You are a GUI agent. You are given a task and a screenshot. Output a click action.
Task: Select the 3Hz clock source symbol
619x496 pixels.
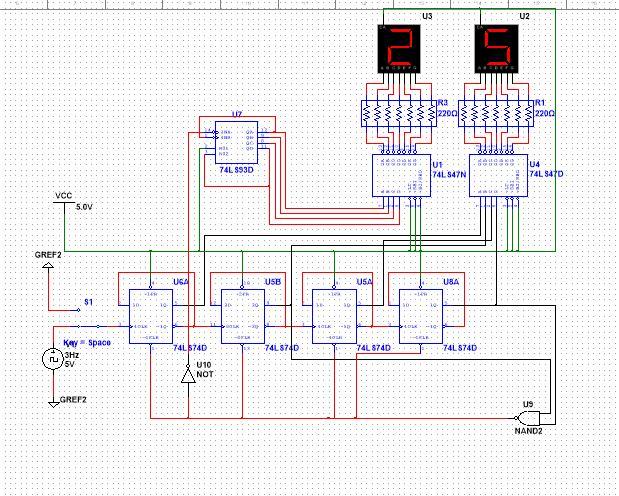[53, 359]
